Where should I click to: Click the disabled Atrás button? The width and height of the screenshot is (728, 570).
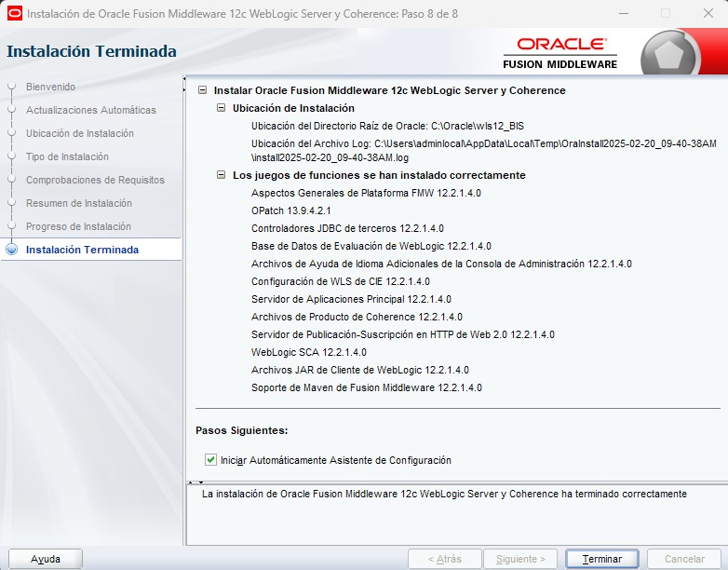[445, 559]
